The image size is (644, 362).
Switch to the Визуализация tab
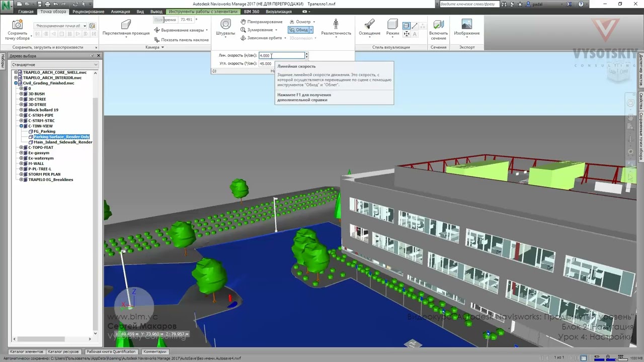279,12
